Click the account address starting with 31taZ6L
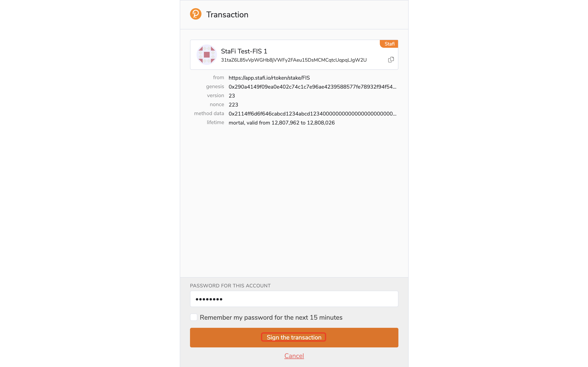 tap(294, 60)
